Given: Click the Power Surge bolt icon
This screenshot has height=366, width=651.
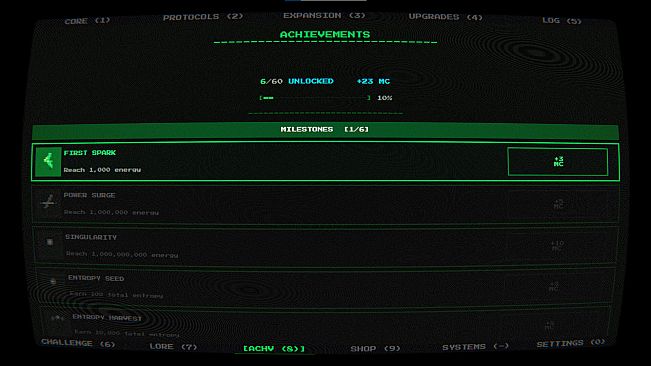Looking at the screenshot, I should (48, 203).
